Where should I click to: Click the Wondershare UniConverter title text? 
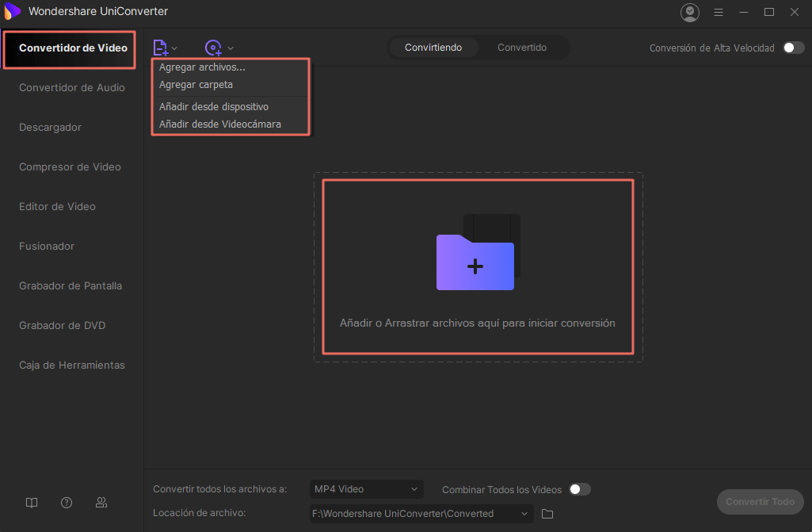coord(98,11)
